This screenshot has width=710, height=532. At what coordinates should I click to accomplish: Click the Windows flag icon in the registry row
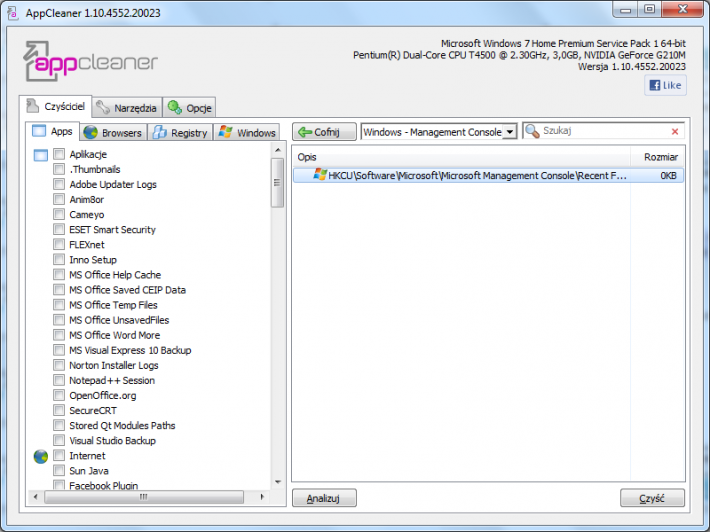coord(320,175)
